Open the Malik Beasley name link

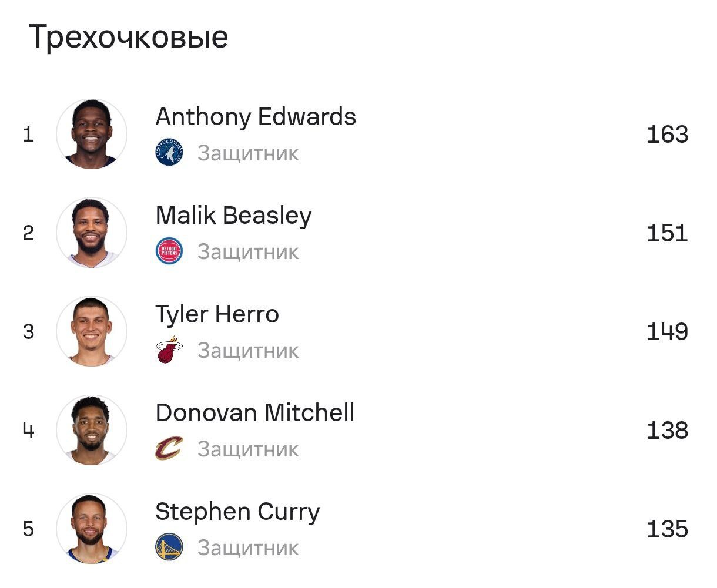233,216
